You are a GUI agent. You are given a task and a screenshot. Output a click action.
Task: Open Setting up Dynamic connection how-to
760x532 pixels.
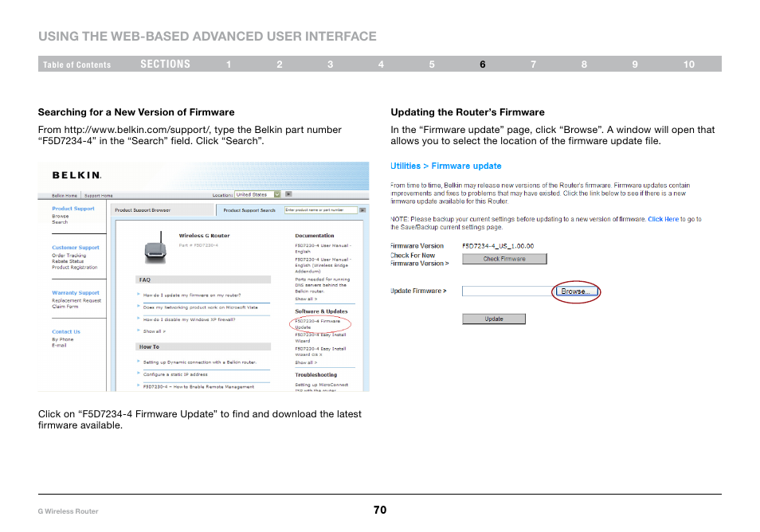click(200, 362)
